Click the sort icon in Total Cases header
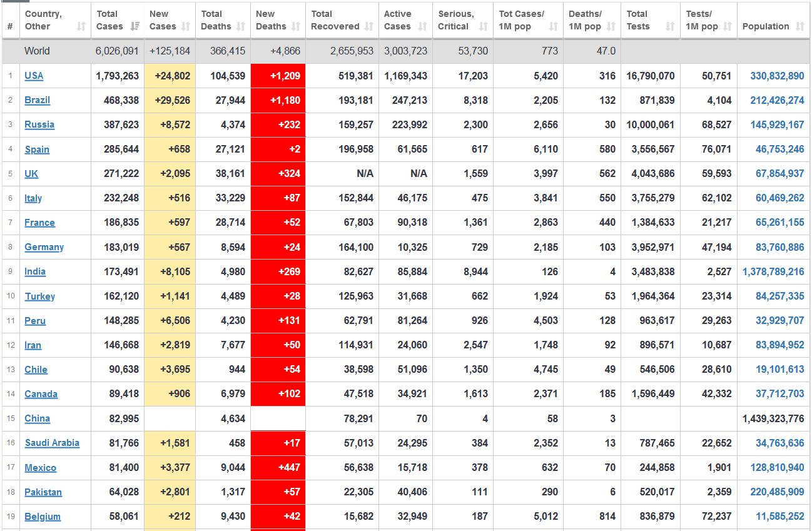This screenshot has height=531, width=812. [135, 26]
